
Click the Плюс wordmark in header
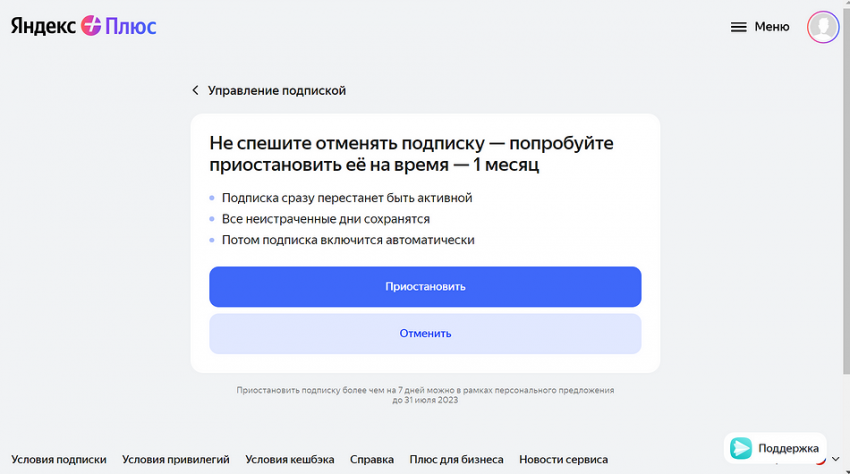[x=131, y=26]
